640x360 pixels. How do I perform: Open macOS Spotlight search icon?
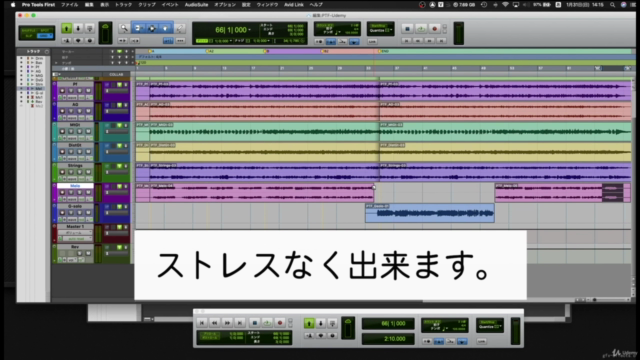point(612,5)
